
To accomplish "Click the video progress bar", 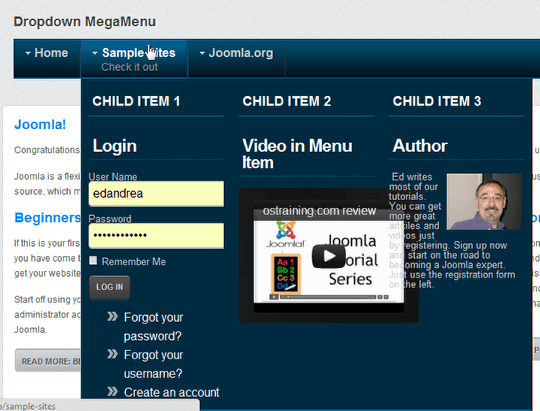I will [x=327, y=297].
